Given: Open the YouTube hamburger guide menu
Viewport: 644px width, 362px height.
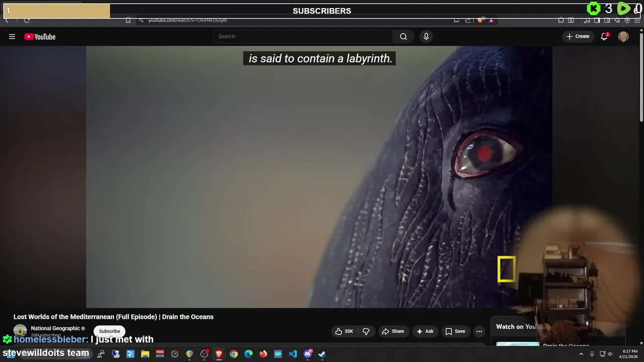Looking at the screenshot, I should [x=12, y=36].
